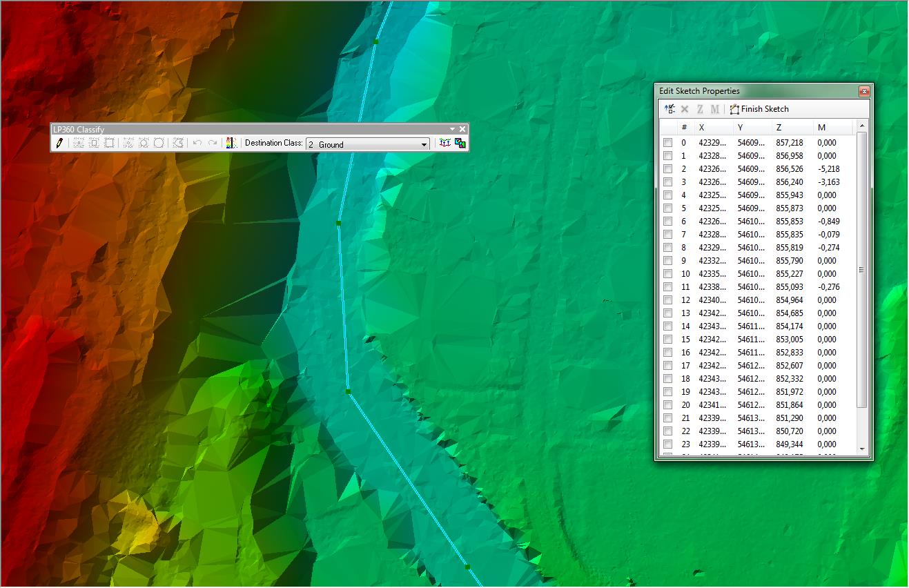Click the red-blue grid icon right of Destination Class
Image resolution: width=909 pixels, height=588 pixels.
point(444,143)
